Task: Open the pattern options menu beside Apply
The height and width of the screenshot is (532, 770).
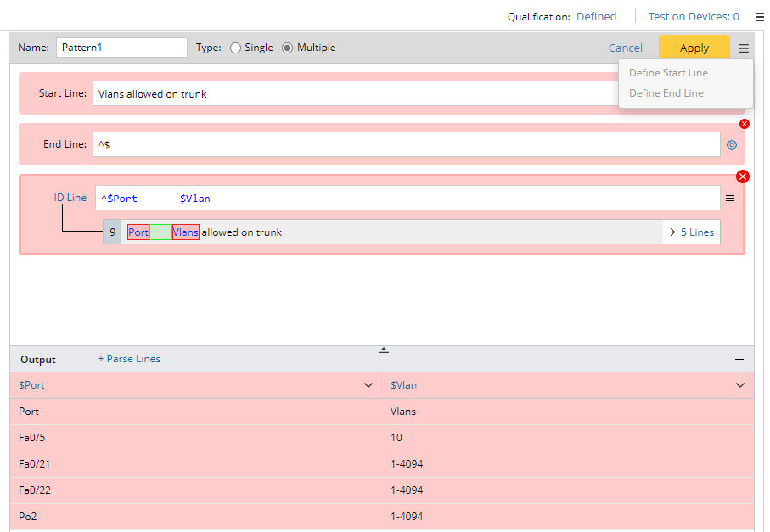Action: [x=744, y=48]
